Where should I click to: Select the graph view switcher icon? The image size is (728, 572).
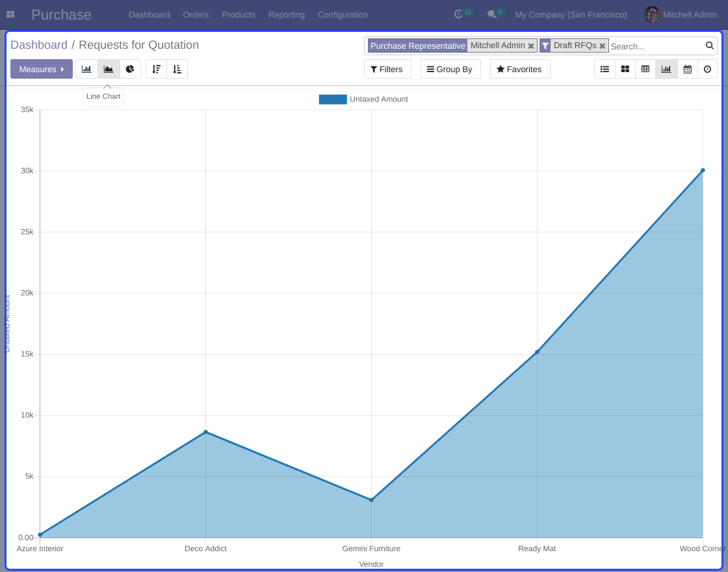tap(666, 69)
